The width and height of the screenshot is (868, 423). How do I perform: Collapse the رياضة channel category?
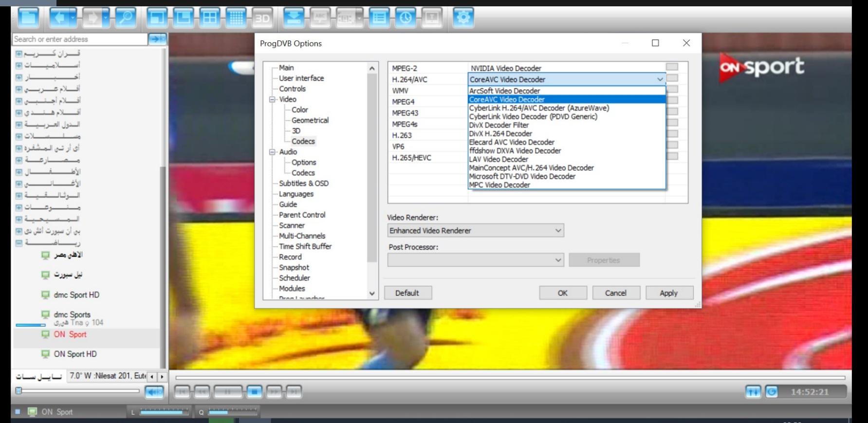pyautogui.click(x=18, y=242)
